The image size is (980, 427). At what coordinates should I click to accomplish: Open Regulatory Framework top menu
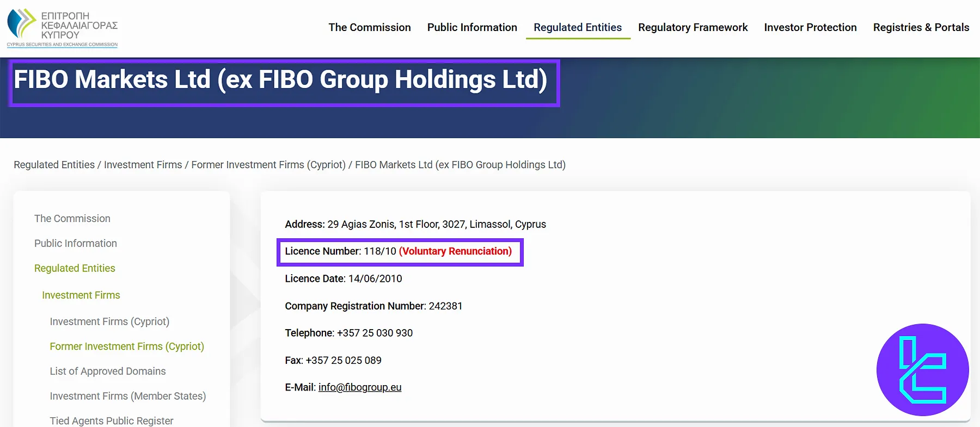[x=693, y=27]
